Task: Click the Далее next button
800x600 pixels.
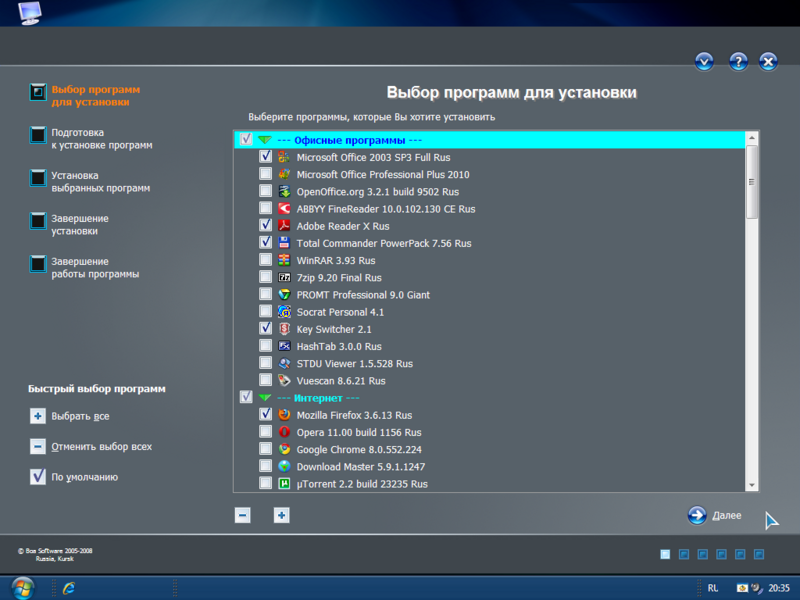Action: click(x=714, y=515)
